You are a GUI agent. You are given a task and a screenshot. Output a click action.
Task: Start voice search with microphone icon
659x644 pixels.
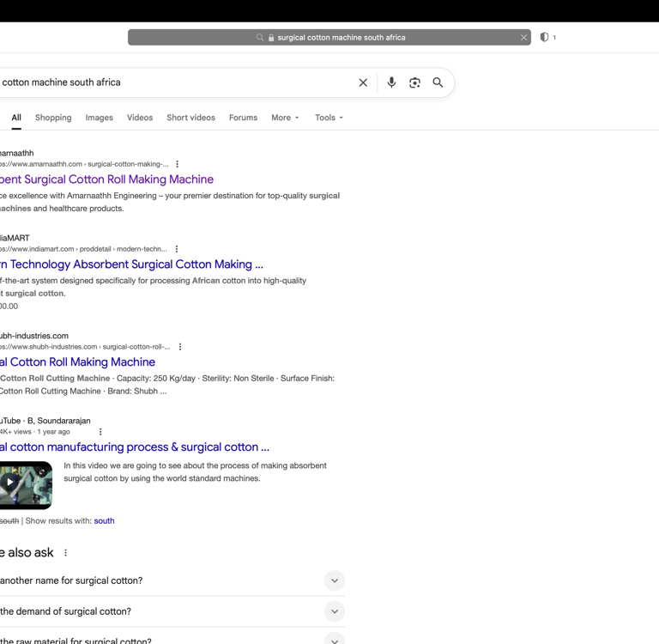(x=391, y=82)
